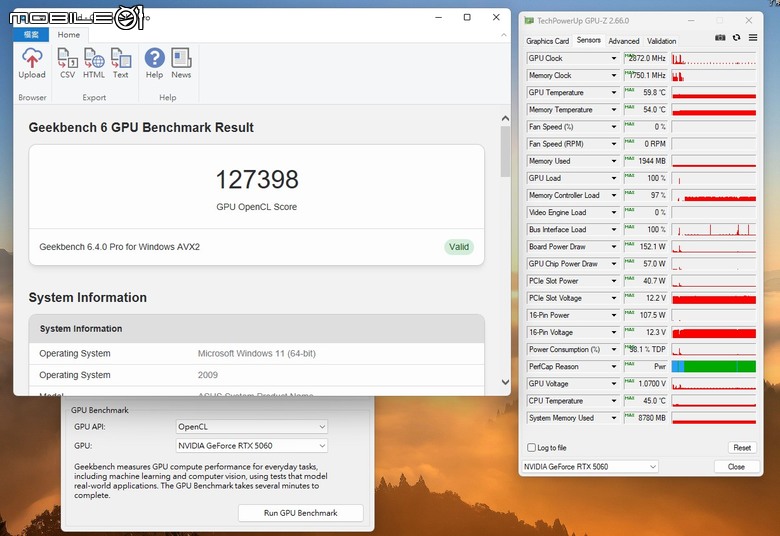Click the Power Consumption 98.1 % TDP value
Viewport: 780px width, 536px height.
coord(645,349)
